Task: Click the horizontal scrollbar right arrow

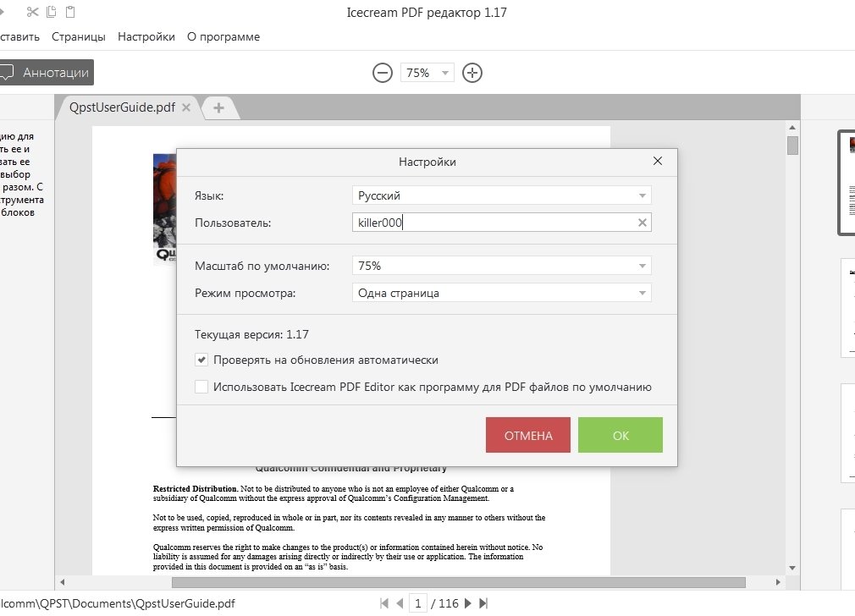Action: (x=778, y=582)
